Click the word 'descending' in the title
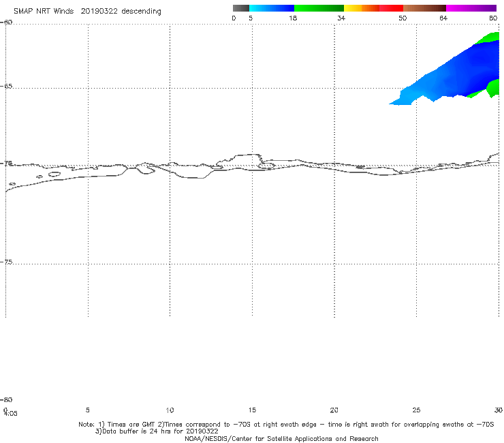Viewport: 504px width, 443px height. coord(141,12)
